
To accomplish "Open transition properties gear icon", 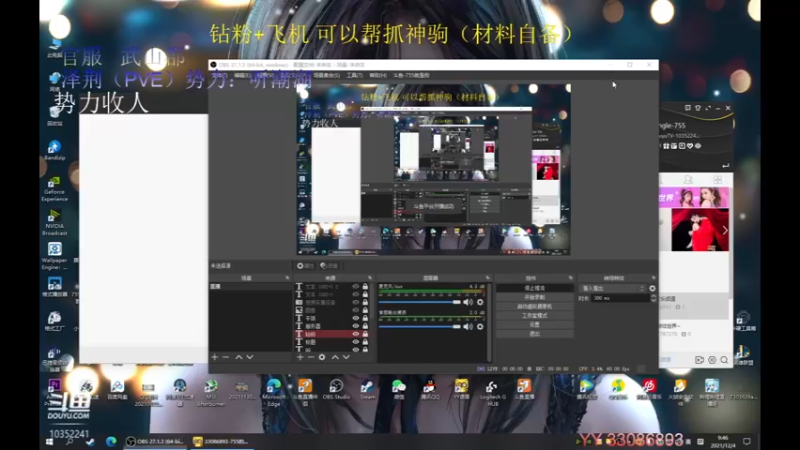I will tap(652, 288).
